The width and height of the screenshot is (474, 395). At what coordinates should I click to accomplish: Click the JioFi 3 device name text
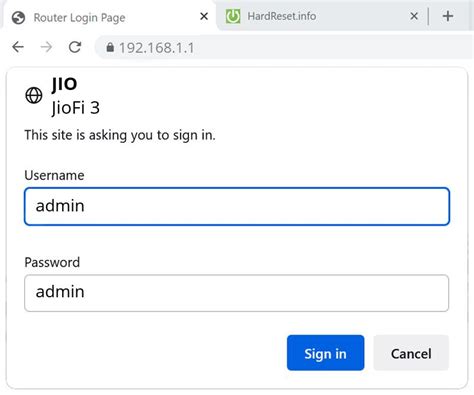(x=76, y=108)
